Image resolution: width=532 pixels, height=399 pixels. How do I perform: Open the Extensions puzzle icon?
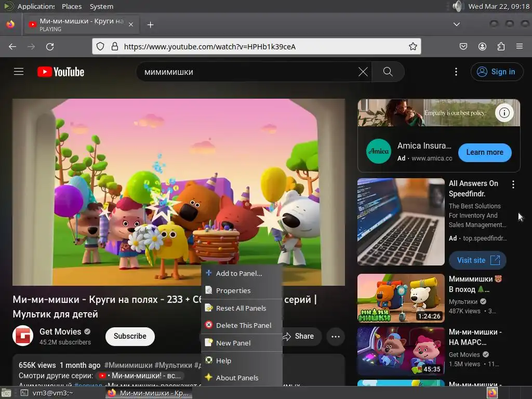[x=501, y=46]
